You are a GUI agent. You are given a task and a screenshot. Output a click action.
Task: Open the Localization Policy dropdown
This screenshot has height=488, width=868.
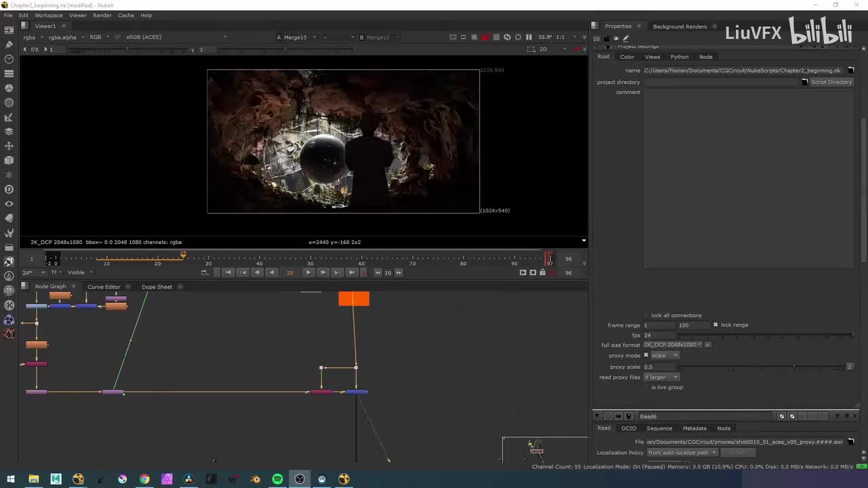[x=682, y=453]
